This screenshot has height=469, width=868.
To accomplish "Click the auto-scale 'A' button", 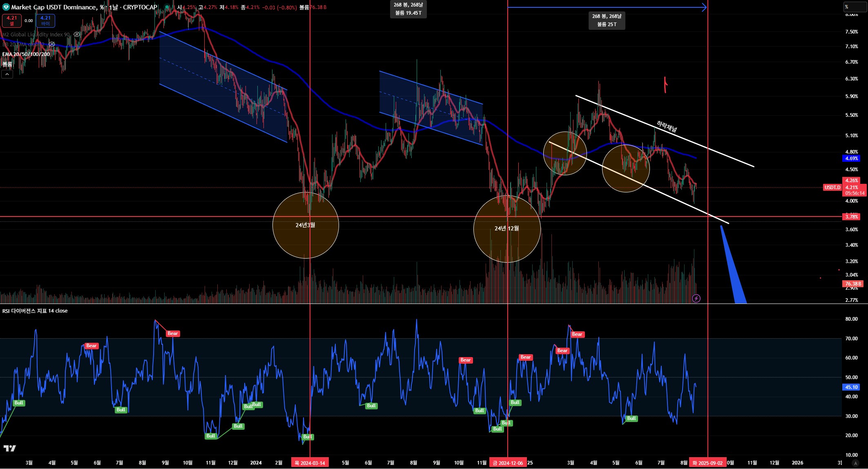I will pos(855,463).
